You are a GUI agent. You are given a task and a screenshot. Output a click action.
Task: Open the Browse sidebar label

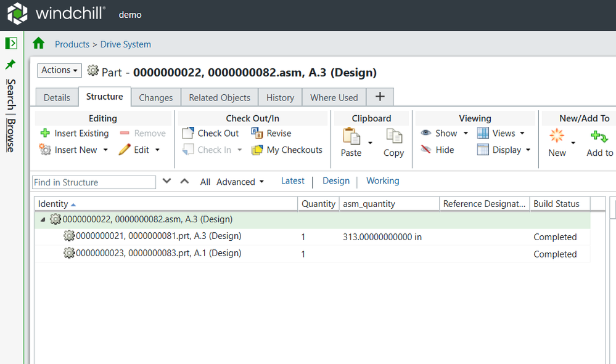point(11,135)
